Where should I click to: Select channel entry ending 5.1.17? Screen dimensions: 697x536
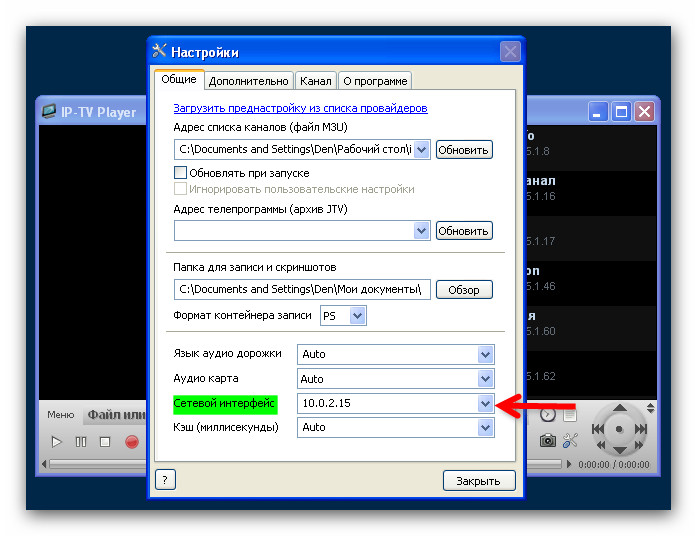tap(591, 238)
